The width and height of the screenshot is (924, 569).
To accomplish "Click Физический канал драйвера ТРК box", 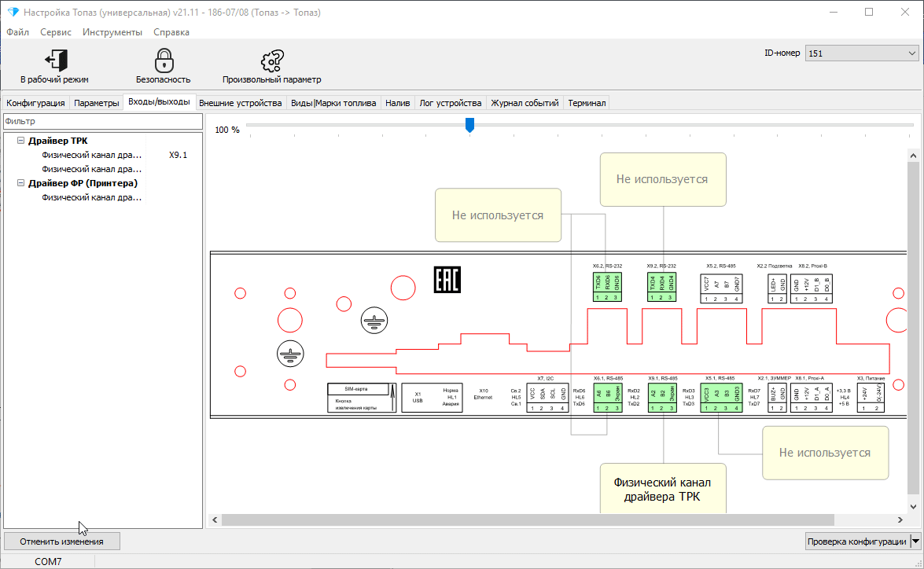I will [663, 489].
